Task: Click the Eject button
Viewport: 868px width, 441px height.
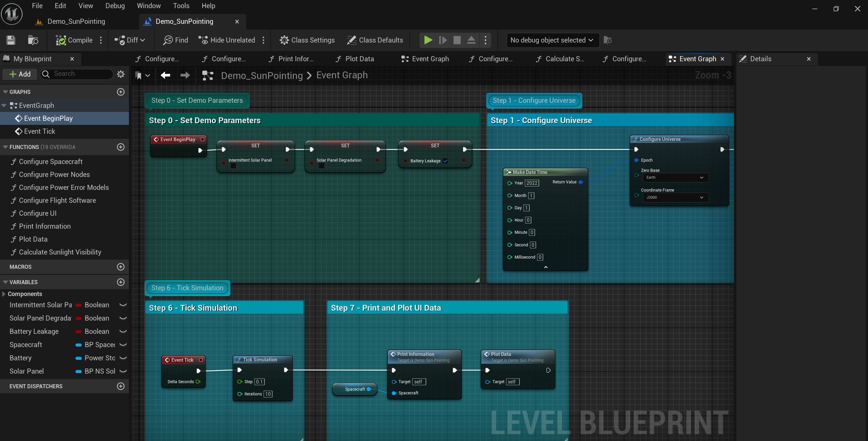Action: (x=471, y=40)
